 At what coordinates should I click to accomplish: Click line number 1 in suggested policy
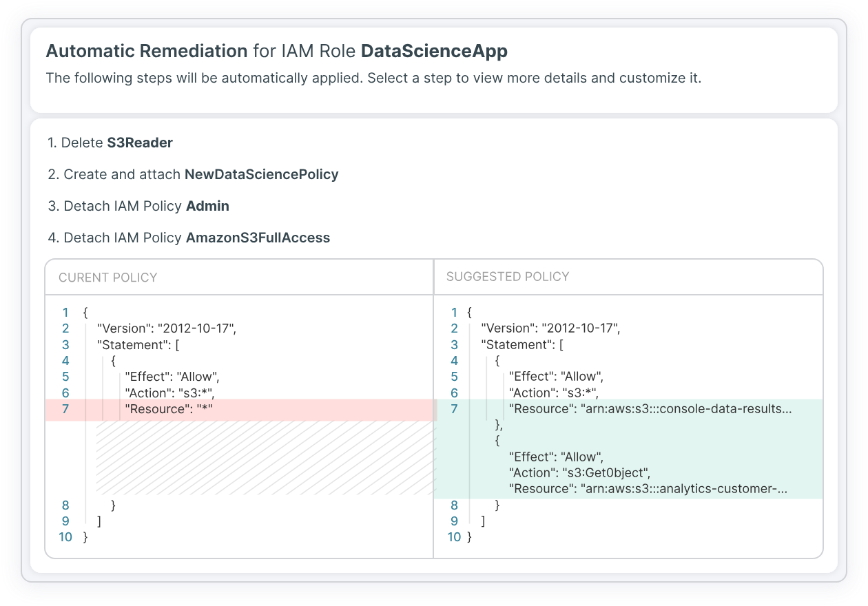454,313
